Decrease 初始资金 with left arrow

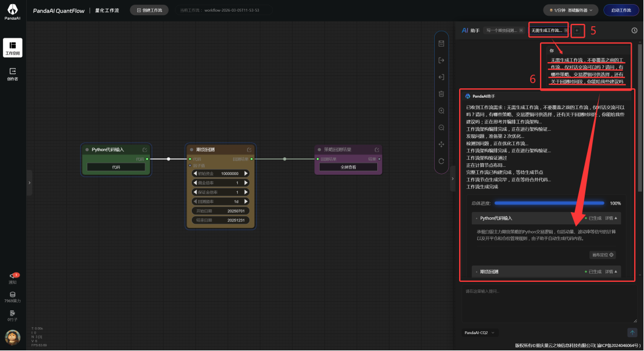195,173
